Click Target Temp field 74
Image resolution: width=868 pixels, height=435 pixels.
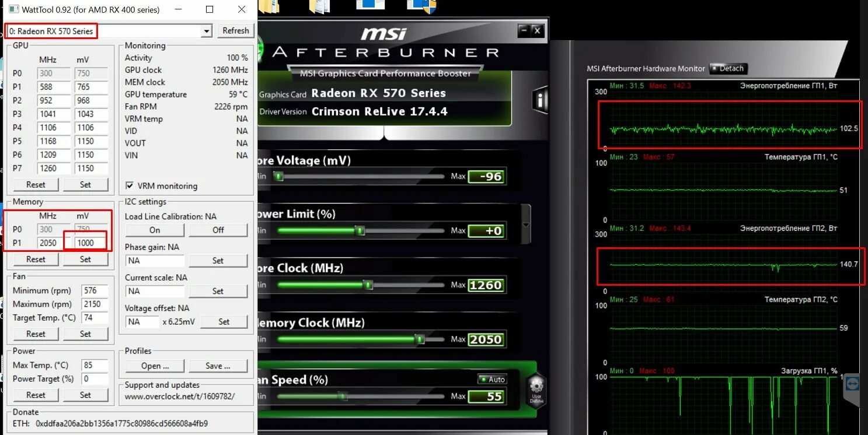click(x=95, y=318)
